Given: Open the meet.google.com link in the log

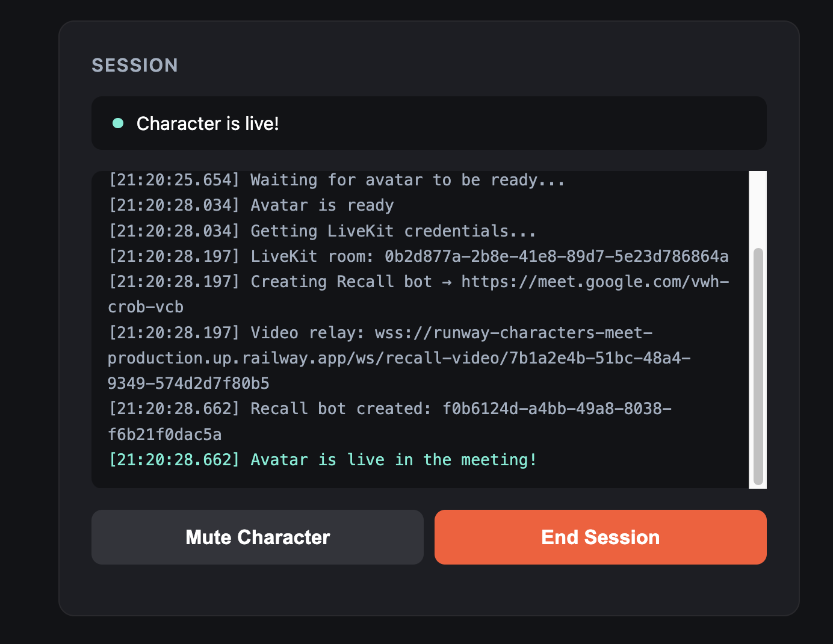Looking at the screenshot, I should (x=595, y=282).
